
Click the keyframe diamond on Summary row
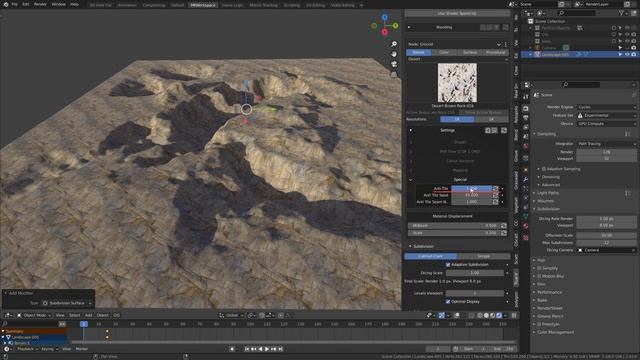(107, 331)
